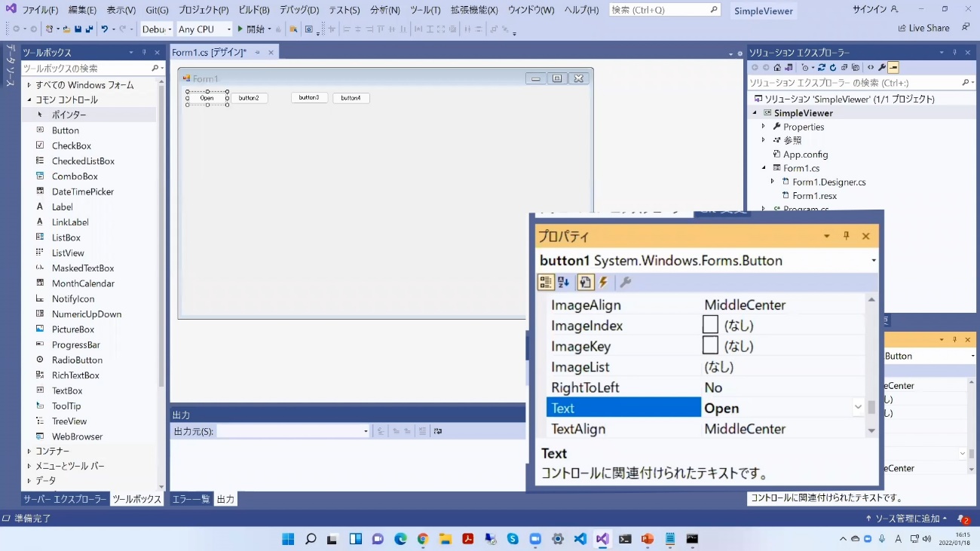Click the 開始 start debugging button
Viewport: 980px width, 551px height.
(251, 29)
